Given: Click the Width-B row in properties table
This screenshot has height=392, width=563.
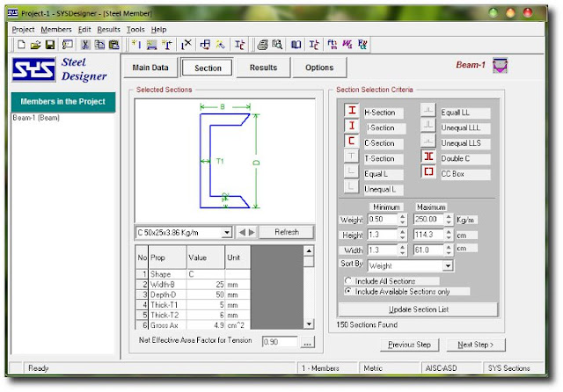Looking at the screenshot, I should click(194, 285).
